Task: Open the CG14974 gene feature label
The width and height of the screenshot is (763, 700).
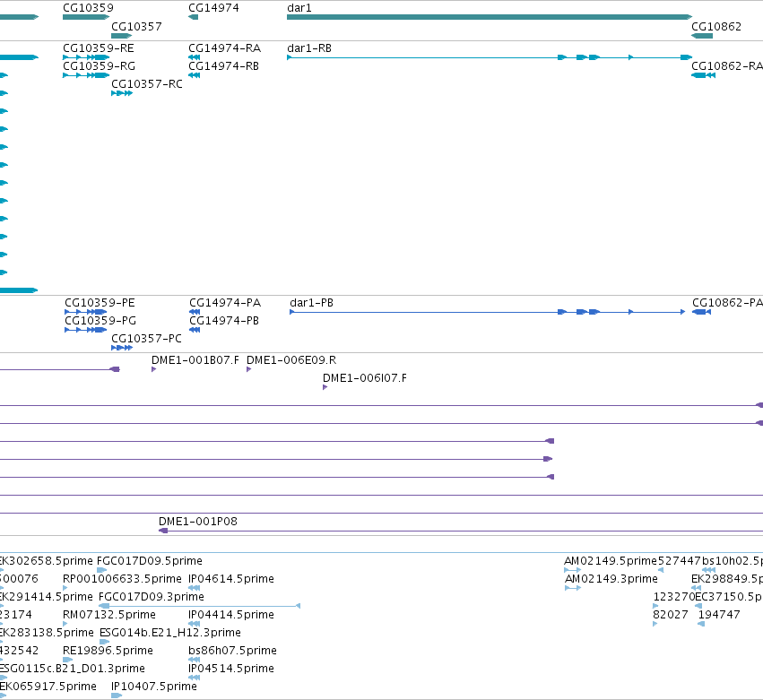Action: 213,8
